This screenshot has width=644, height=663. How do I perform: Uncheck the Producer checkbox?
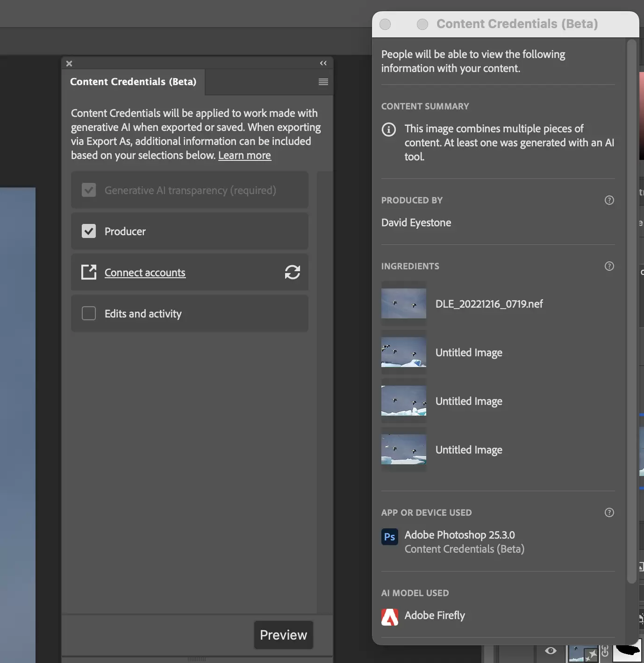click(x=89, y=231)
